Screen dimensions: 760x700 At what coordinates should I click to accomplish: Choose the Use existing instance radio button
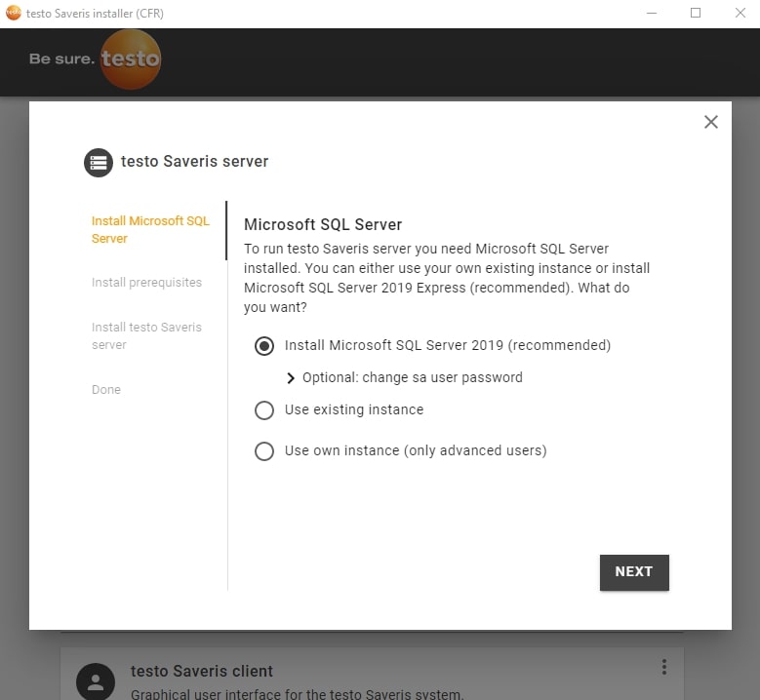pyautogui.click(x=264, y=410)
